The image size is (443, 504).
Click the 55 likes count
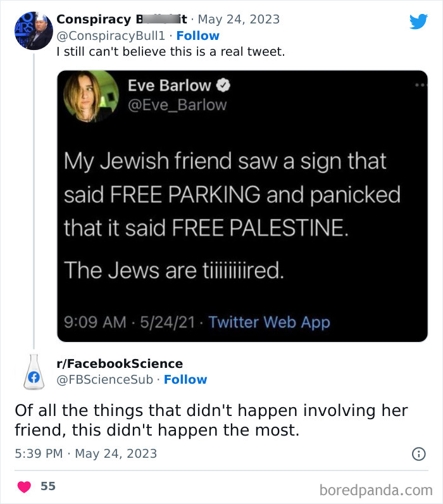pyautogui.click(x=48, y=486)
